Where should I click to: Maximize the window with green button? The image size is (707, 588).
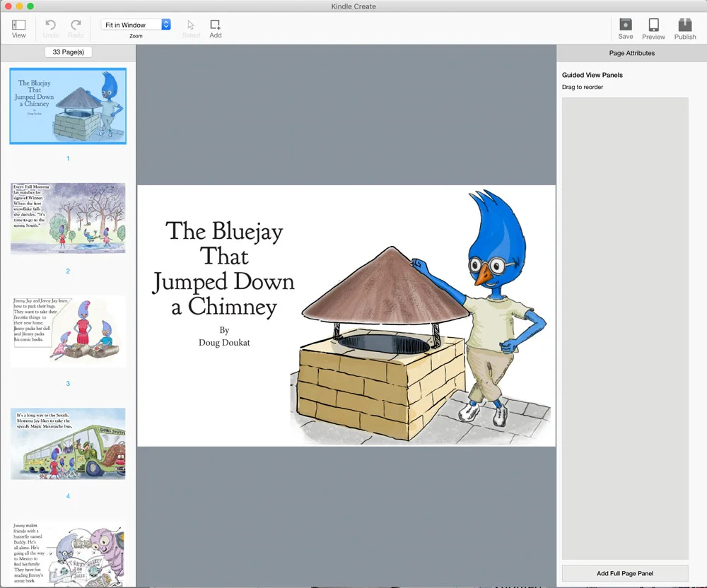coord(30,6)
